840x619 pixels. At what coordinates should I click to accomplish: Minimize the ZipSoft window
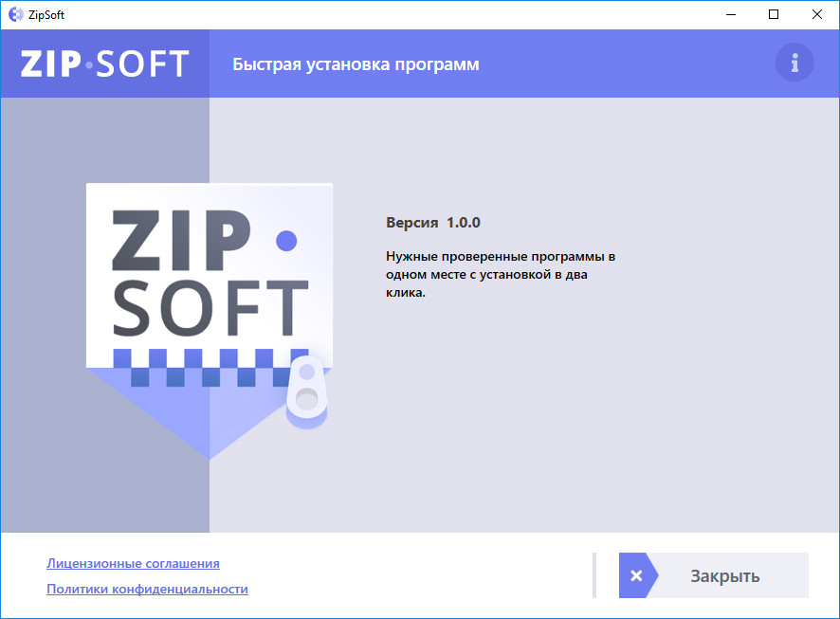point(731,14)
